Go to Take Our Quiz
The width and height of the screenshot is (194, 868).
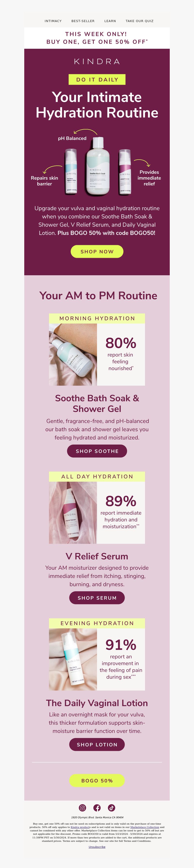[x=139, y=21]
